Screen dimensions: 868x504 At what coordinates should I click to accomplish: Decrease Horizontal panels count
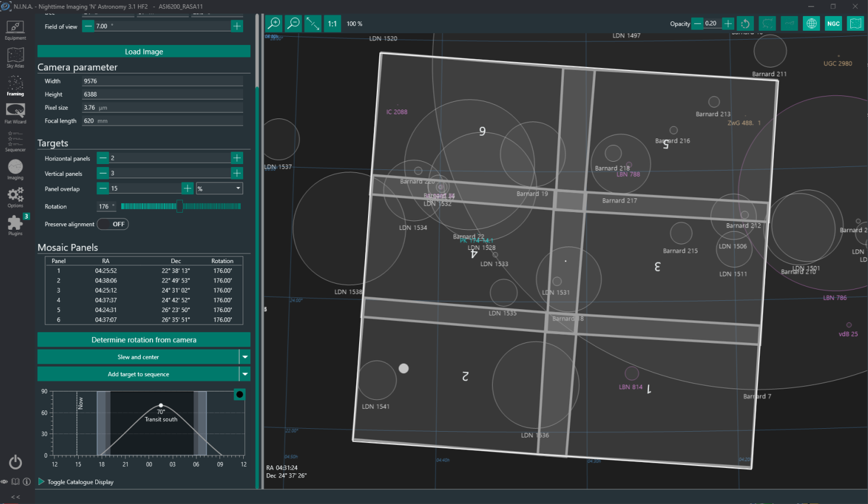(x=103, y=158)
